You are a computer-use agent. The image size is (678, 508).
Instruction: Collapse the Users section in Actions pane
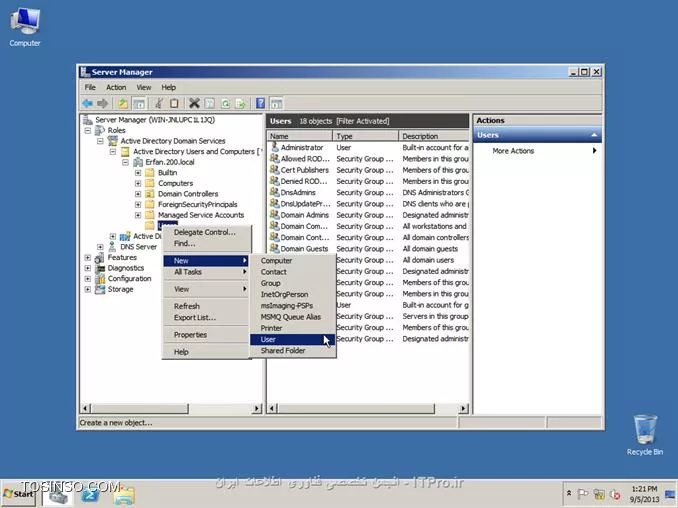click(x=594, y=135)
